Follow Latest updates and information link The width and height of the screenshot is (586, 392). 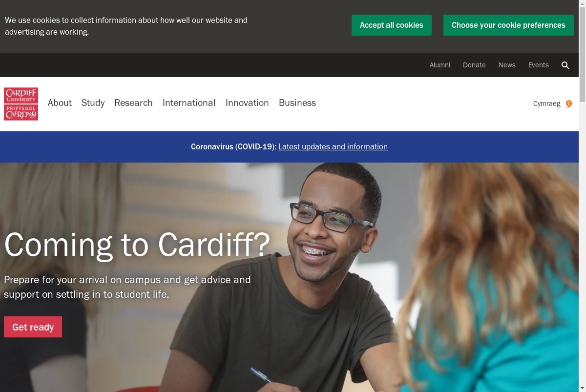click(333, 146)
